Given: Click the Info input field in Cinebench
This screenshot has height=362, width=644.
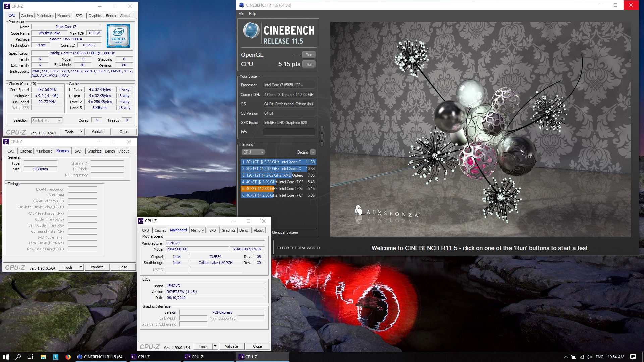Looking at the screenshot, I should [289, 132].
